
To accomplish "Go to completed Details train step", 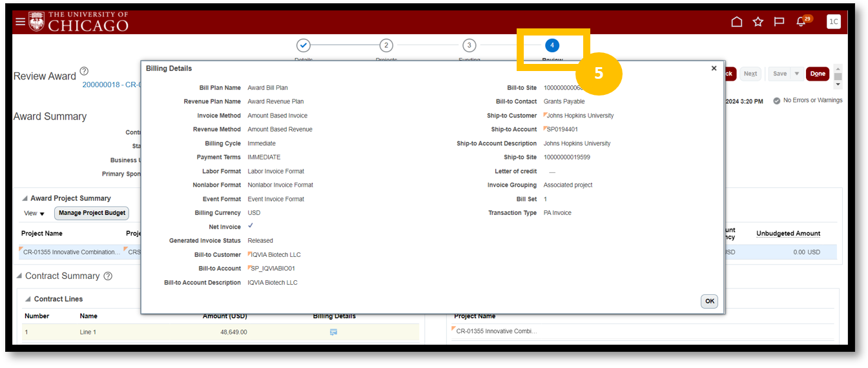I will (x=303, y=45).
